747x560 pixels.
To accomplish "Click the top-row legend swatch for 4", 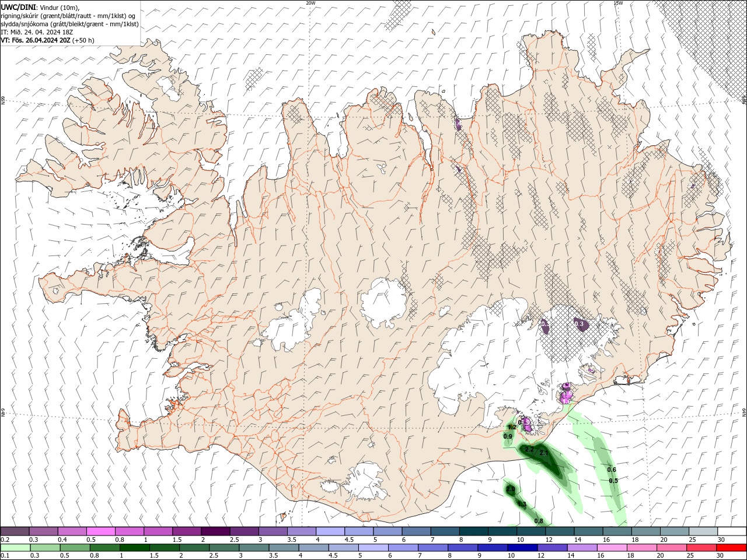I will pos(330,531).
